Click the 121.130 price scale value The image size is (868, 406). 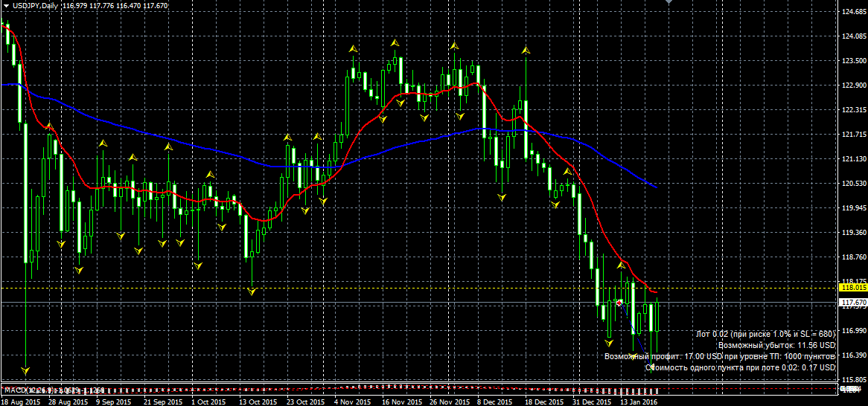click(x=853, y=158)
